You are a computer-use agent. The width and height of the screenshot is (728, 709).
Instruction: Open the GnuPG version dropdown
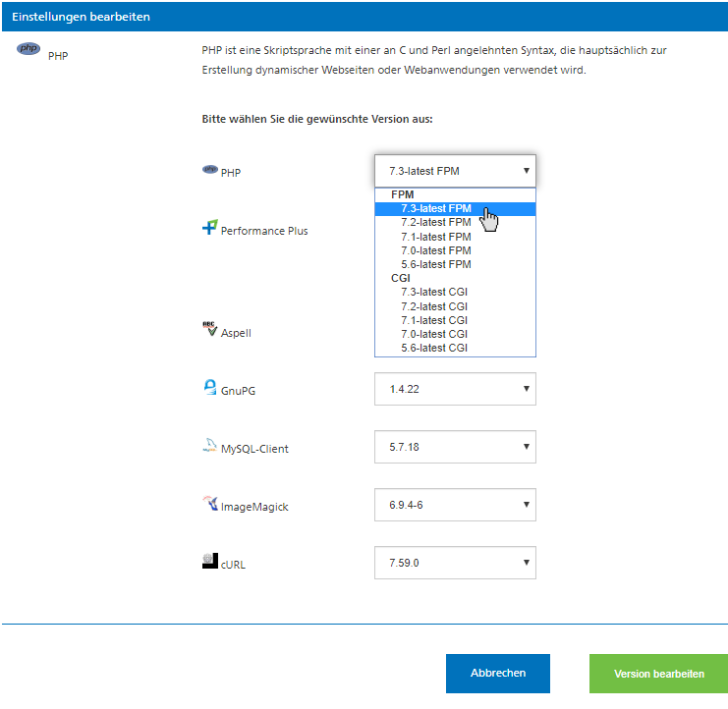tap(455, 389)
